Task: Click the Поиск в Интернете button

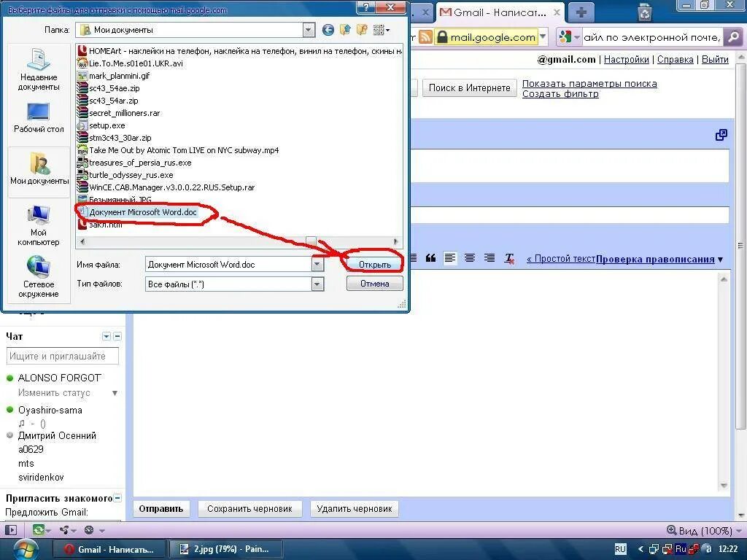Action: coord(469,87)
